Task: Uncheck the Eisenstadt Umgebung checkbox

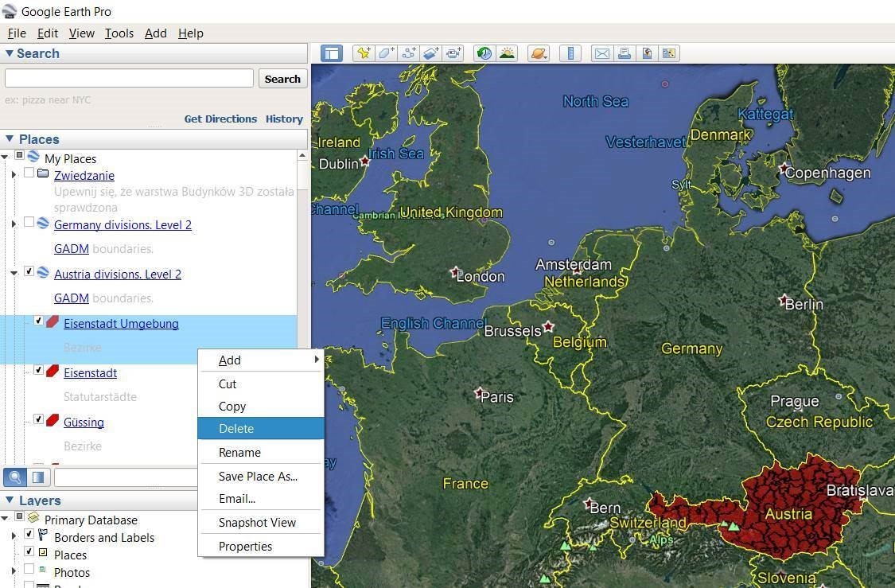Action: pos(39,321)
